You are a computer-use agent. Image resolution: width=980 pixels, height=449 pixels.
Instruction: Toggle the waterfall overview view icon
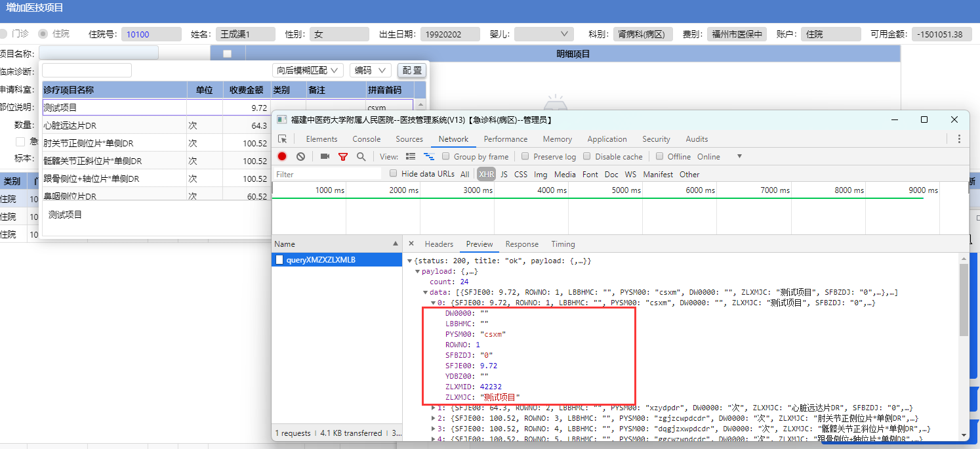429,156
